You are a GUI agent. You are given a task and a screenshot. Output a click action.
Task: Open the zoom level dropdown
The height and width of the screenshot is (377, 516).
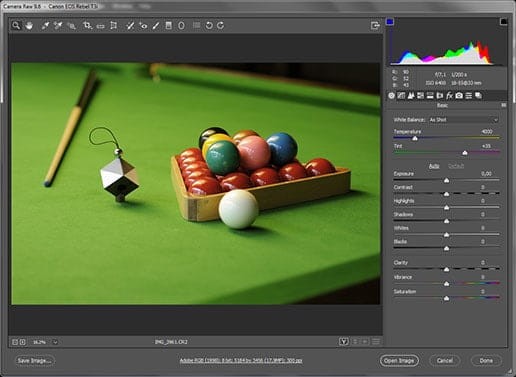click(55, 342)
